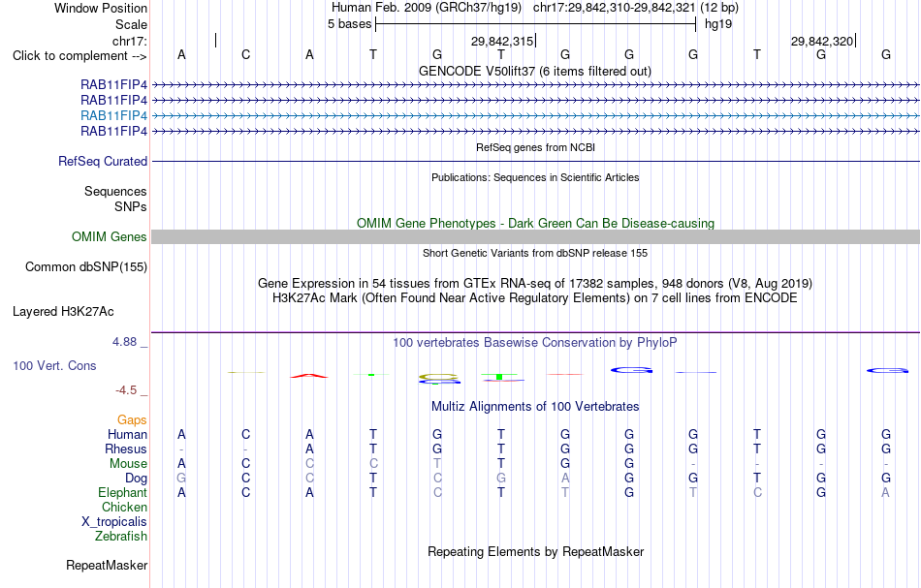
Task: Click the RefSeq Curated horizontal gene line
Action: pos(536,162)
